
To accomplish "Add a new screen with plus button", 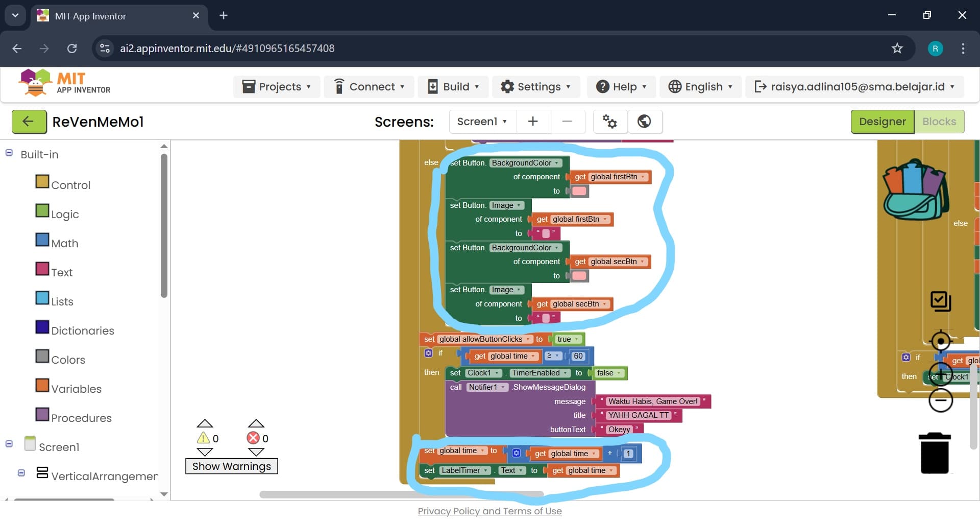I will (533, 122).
